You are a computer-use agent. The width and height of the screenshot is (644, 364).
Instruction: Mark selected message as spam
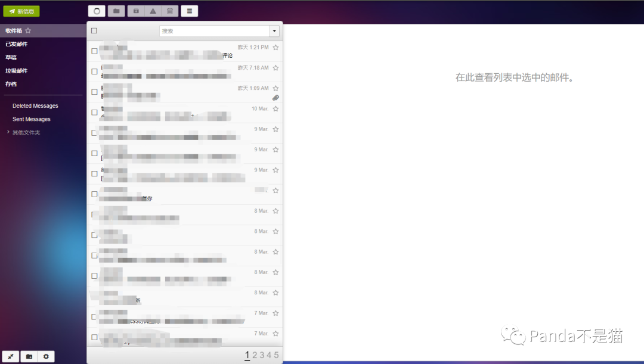pos(152,11)
